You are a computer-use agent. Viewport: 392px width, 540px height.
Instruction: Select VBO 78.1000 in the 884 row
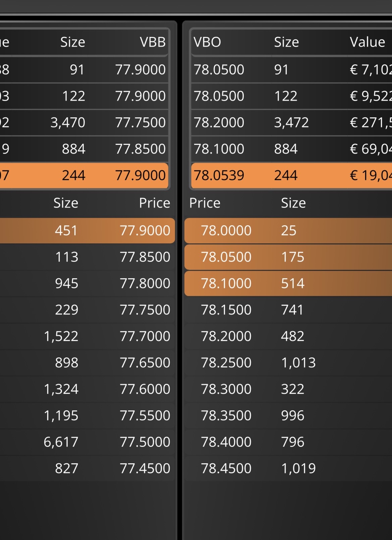tap(219, 149)
